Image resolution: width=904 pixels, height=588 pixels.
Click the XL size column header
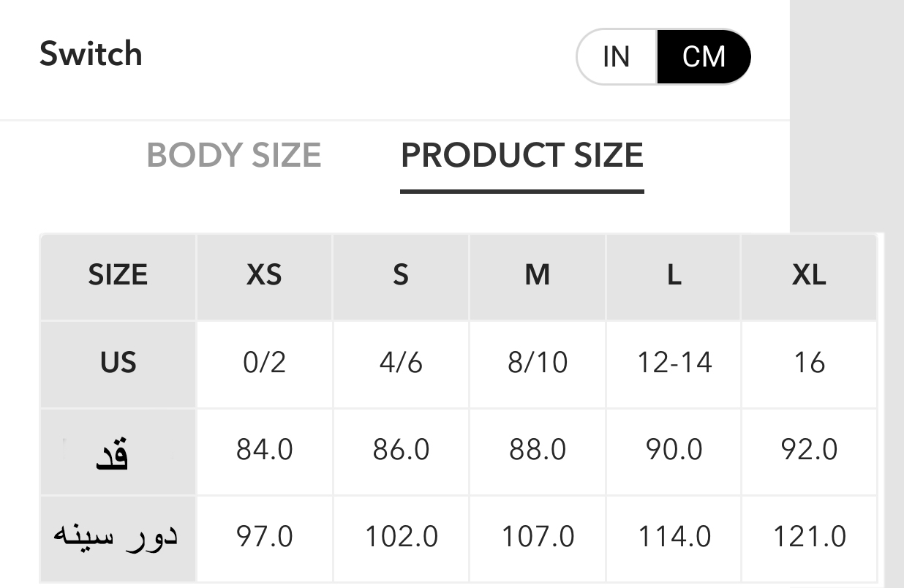pos(809,276)
